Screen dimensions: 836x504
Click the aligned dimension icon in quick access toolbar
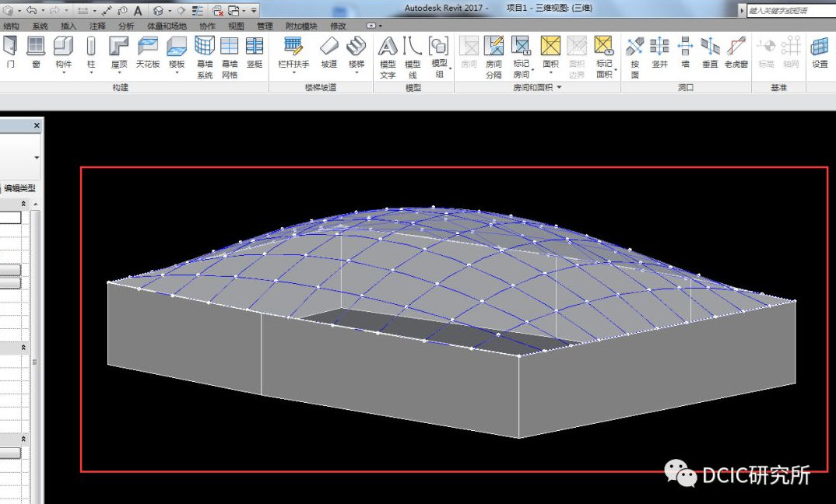tap(106, 10)
